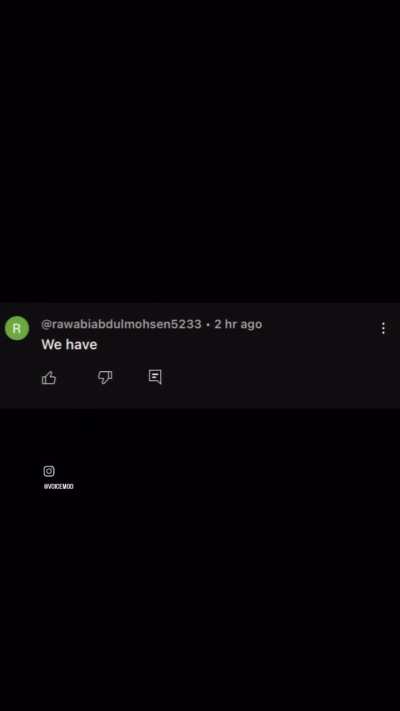Click the Instagram logo icon
Screen dimensions: 400x711
pyautogui.click(x=49, y=471)
